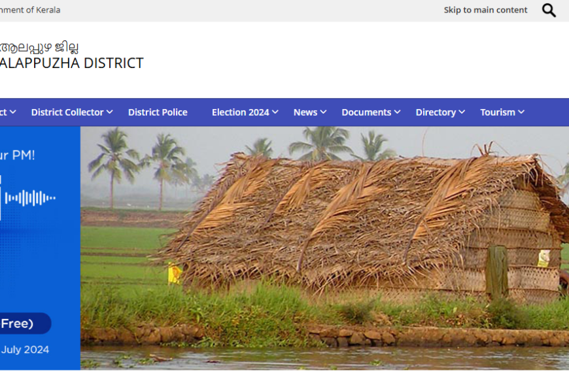Expand the partially visible leftmost nav dropdown
The height and width of the screenshot is (392, 569).
pyautogui.click(x=8, y=112)
